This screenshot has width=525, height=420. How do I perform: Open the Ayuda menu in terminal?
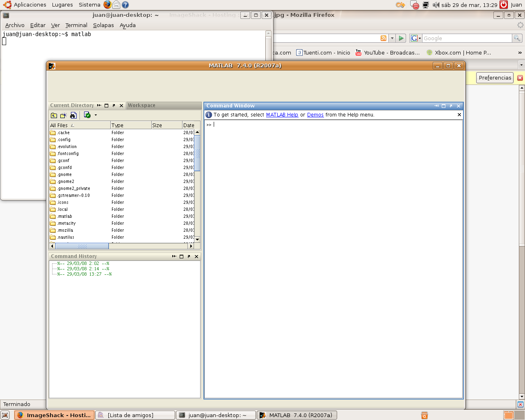click(128, 25)
